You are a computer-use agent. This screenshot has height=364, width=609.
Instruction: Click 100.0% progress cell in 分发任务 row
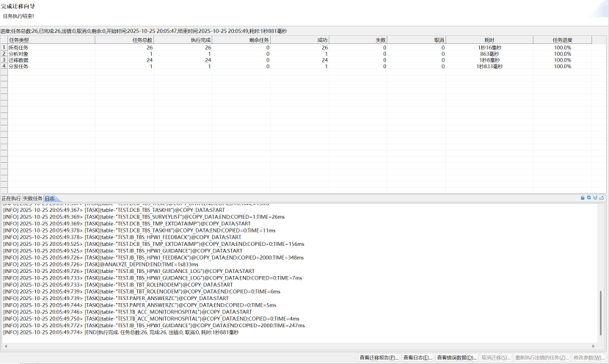coord(562,67)
